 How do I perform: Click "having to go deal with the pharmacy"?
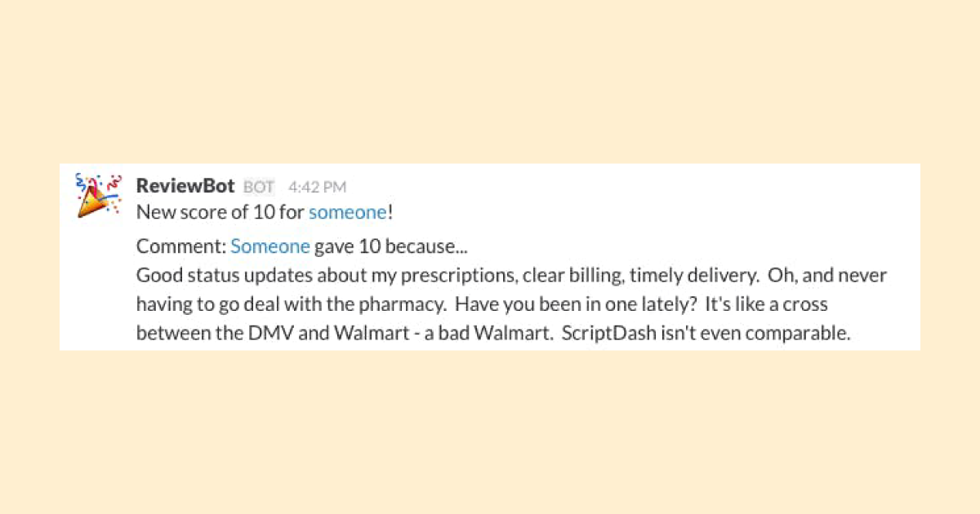coord(291,304)
